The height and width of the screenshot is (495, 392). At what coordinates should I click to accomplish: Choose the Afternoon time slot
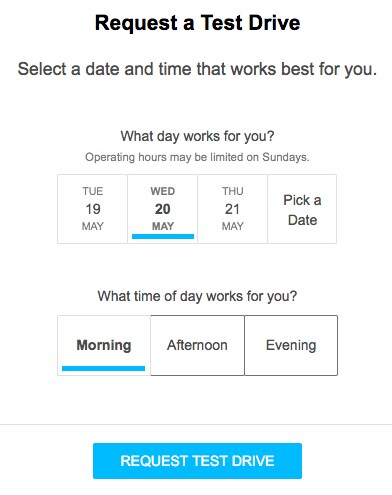tap(197, 345)
